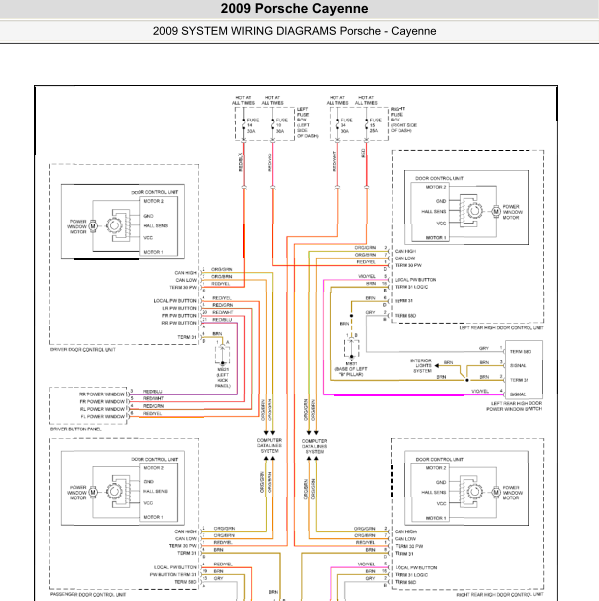Click the "PASSENGER DOOR CONTROL UNIT" caption
This screenshot has height=601, width=599.
88,594
